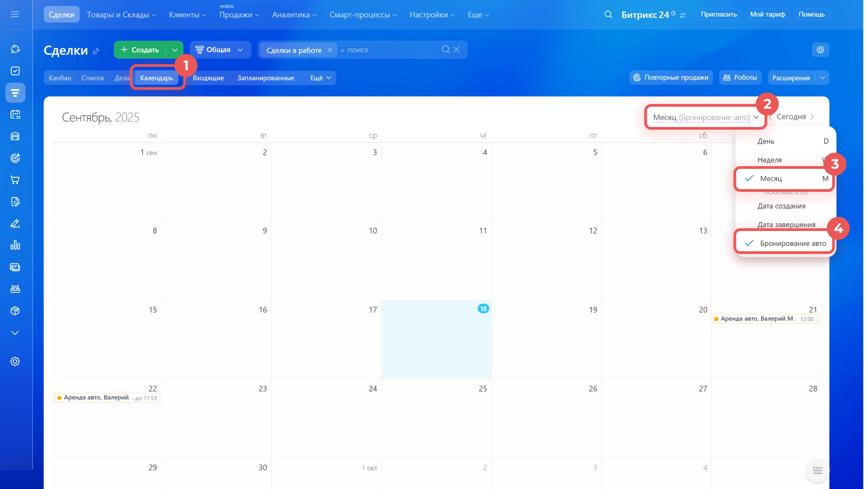Choose Дата создания display option
Image resolution: width=868 pixels, height=489 pixels.
coord(781,206)
